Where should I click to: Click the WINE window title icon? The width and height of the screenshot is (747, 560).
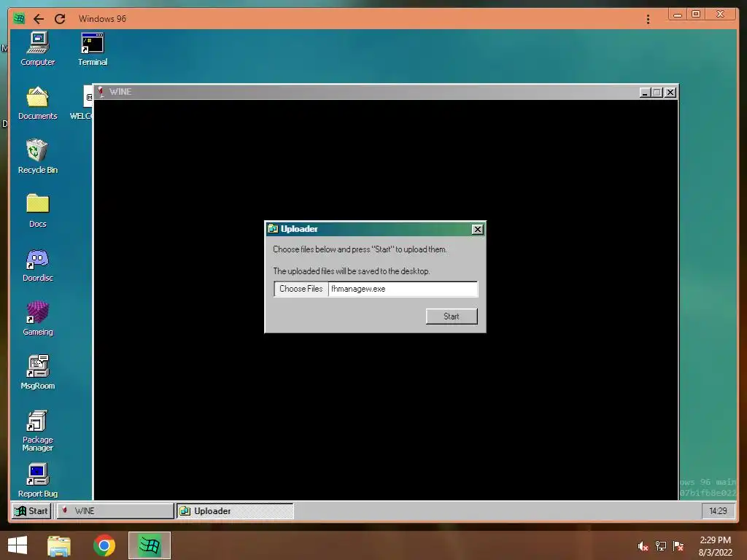(x=101, y=91)
